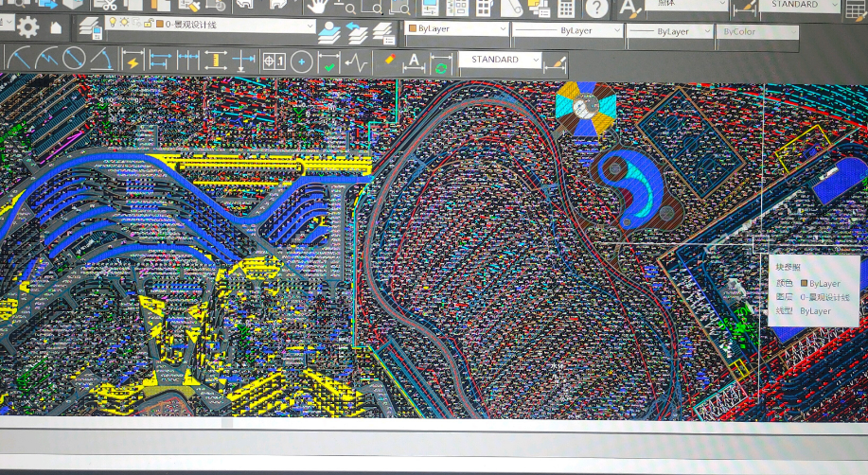
Task: Click the home-shaped icon next to the gear
Action: (55, 27)
